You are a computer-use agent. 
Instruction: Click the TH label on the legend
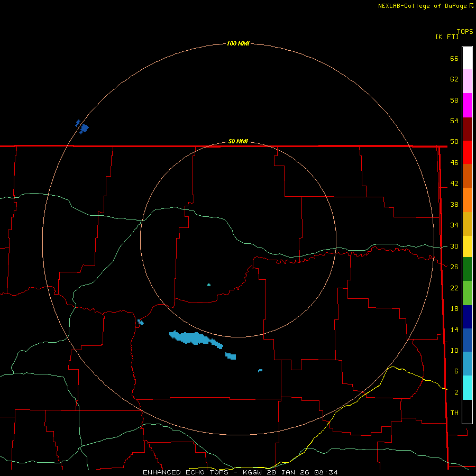454,413
